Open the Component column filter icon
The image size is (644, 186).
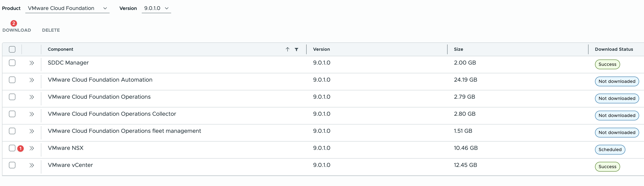(296, 49)
